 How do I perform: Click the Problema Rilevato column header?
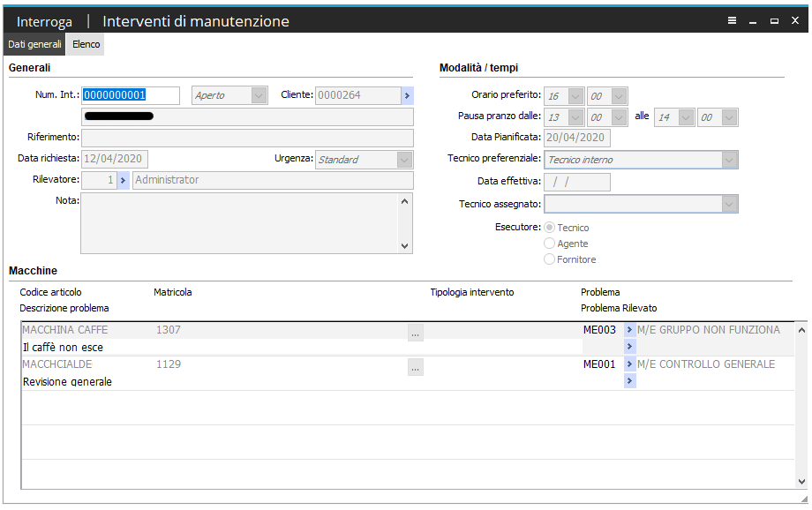point(619,308)
